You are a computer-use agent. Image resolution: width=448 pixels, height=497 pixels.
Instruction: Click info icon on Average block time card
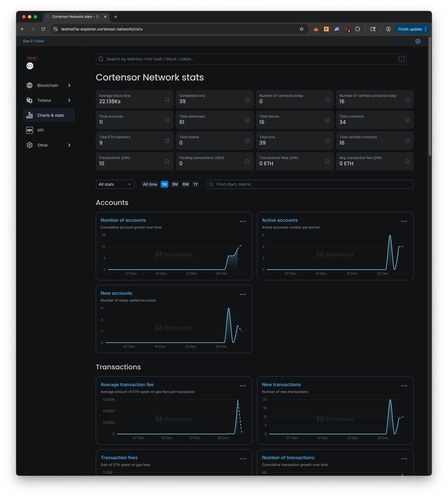(167, 99)
